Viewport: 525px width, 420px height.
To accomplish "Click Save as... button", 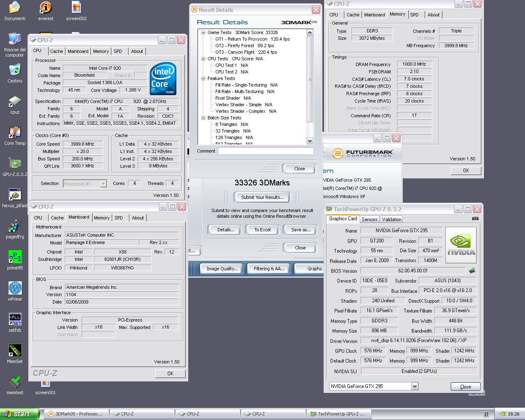I will point(301,230).
